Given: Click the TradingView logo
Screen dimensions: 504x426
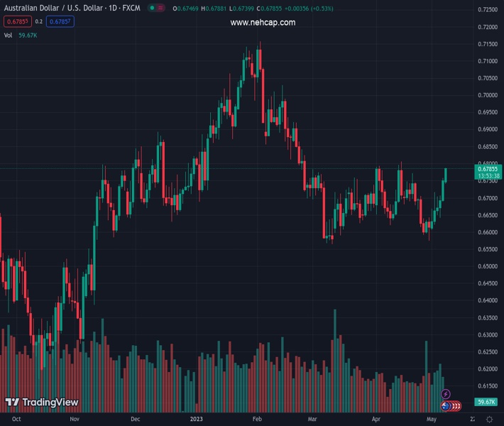Looking at the screenshot, I should pyautogui.click(x=42, y=403).
